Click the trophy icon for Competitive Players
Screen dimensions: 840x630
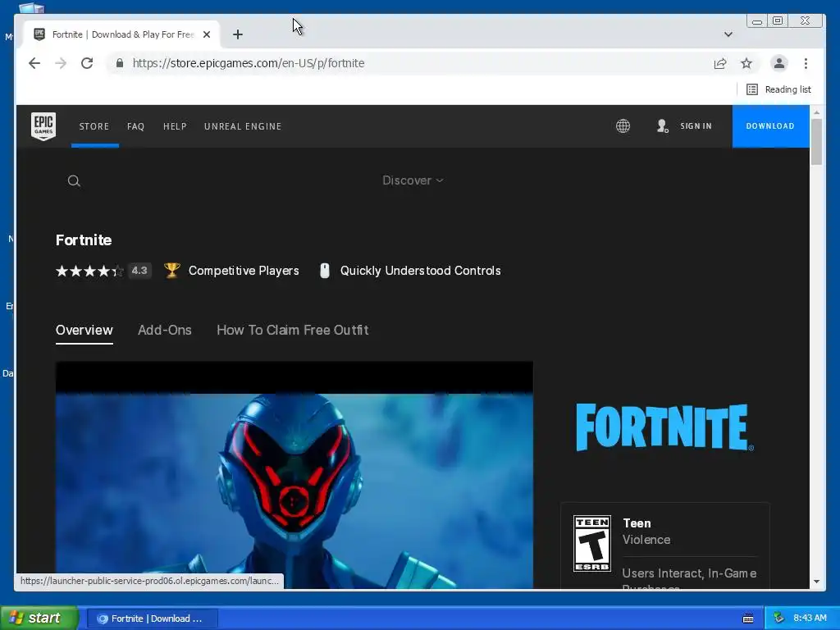click(171, 270)
